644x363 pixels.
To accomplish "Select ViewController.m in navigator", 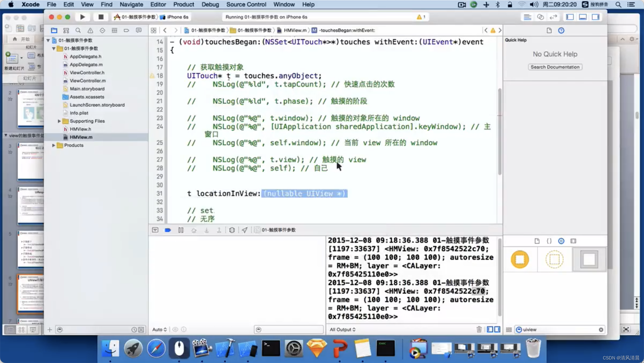I will (87, 81).
